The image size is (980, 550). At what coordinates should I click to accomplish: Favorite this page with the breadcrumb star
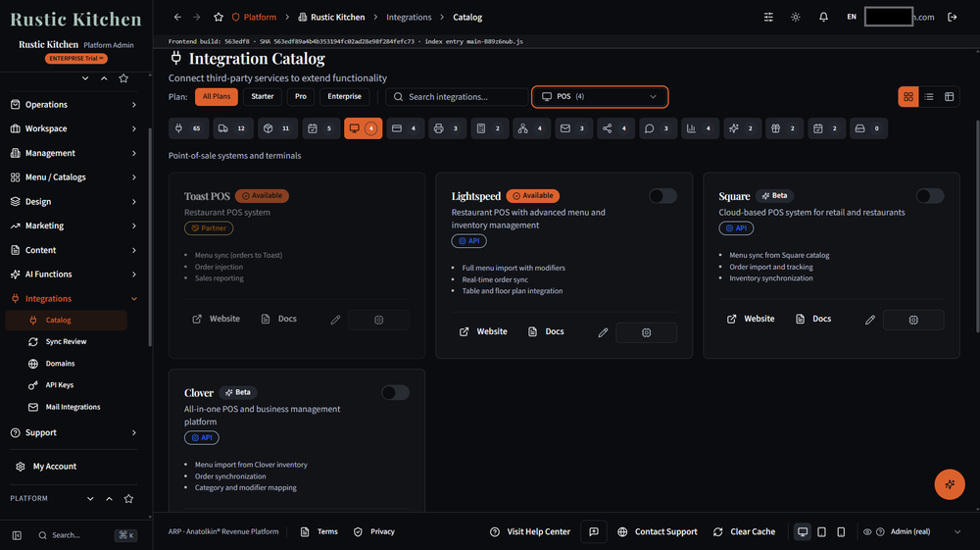click(219, 17)
